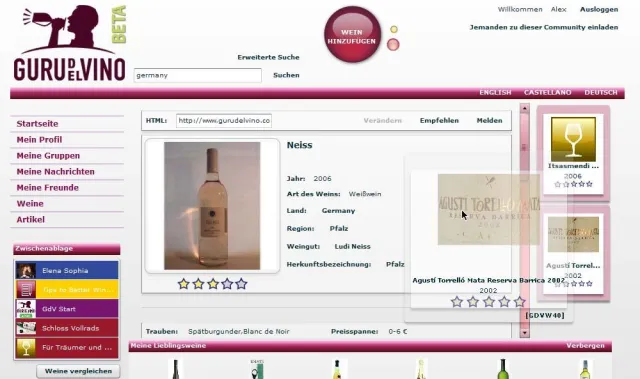640x379 pixels.
Task: Open first favorite wine dark bottle
Action: coord(176,369)
